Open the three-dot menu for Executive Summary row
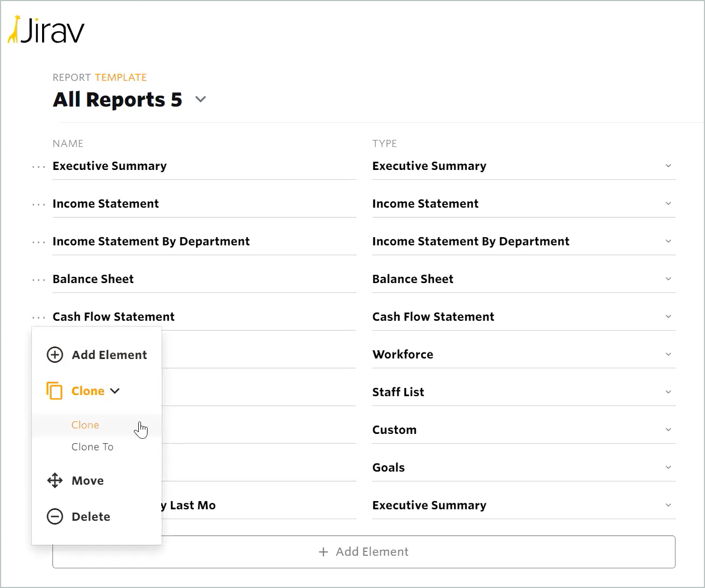The image size is (705, 588). click(x=39, y=167)
